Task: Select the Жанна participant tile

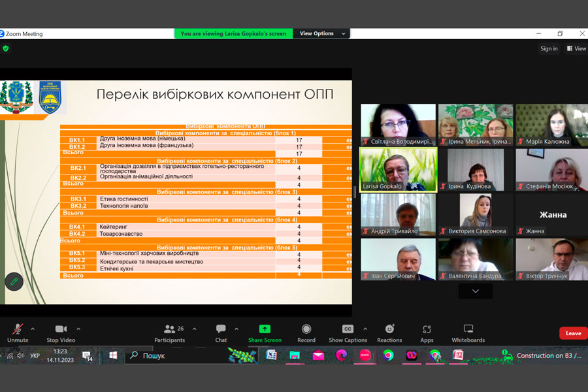Action: (x=552, y=214)
